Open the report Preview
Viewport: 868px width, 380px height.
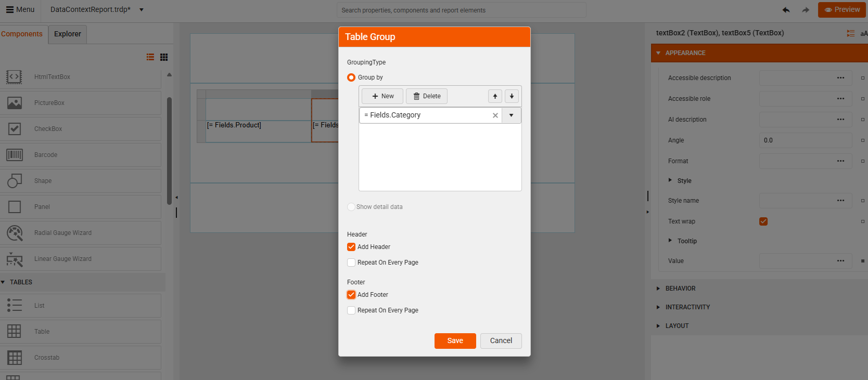(x=842, y=10)
